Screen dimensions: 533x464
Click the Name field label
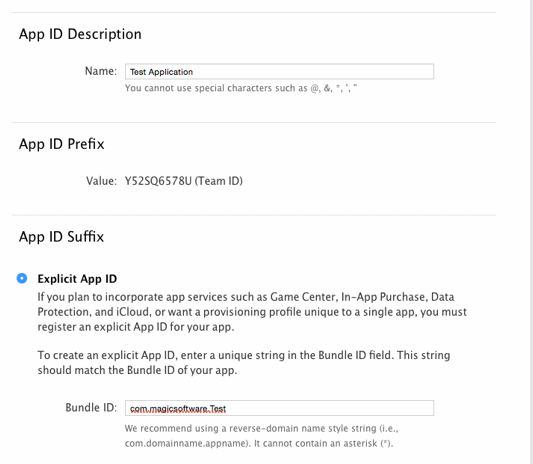(101, 71)
